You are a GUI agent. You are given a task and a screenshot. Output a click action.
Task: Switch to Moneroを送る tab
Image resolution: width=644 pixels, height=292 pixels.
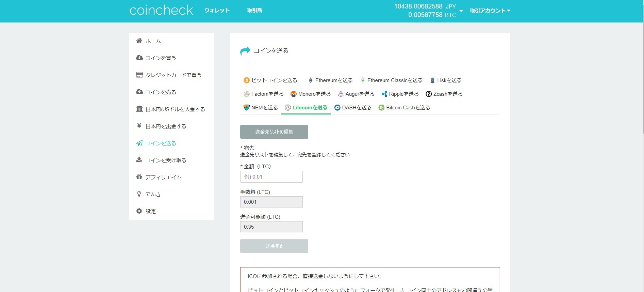(x=311, y=94)
